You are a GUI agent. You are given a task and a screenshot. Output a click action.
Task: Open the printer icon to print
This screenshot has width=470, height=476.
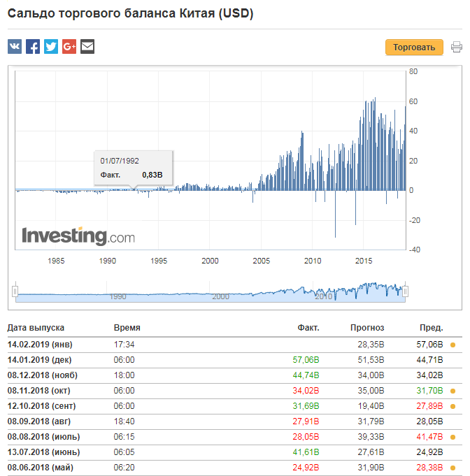pyautogui.click(x=456, y=47)
